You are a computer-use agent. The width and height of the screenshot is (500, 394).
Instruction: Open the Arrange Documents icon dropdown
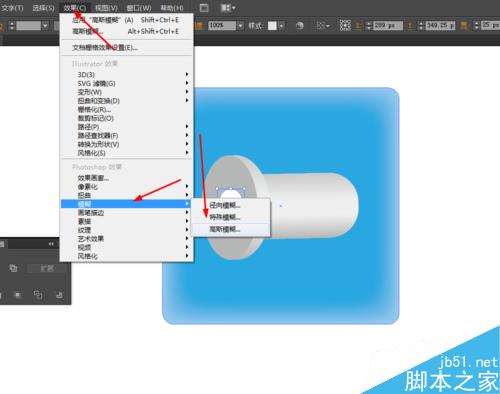[x=228, y=8]
